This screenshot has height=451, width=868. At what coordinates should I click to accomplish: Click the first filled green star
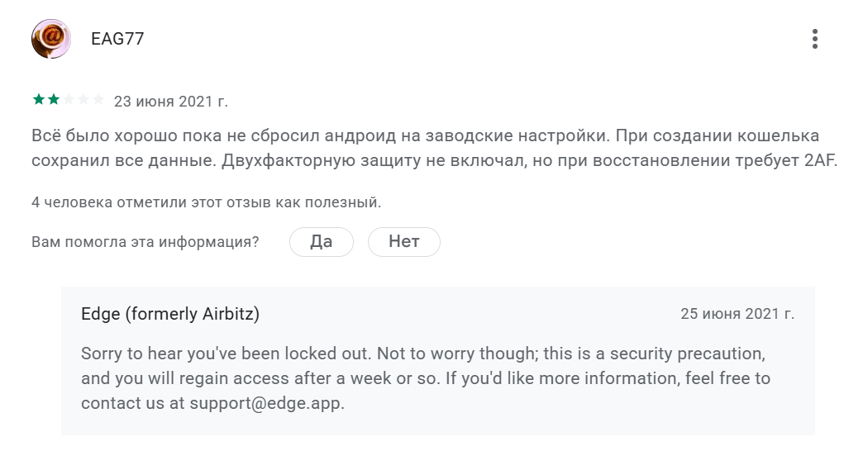click(39, 101)
